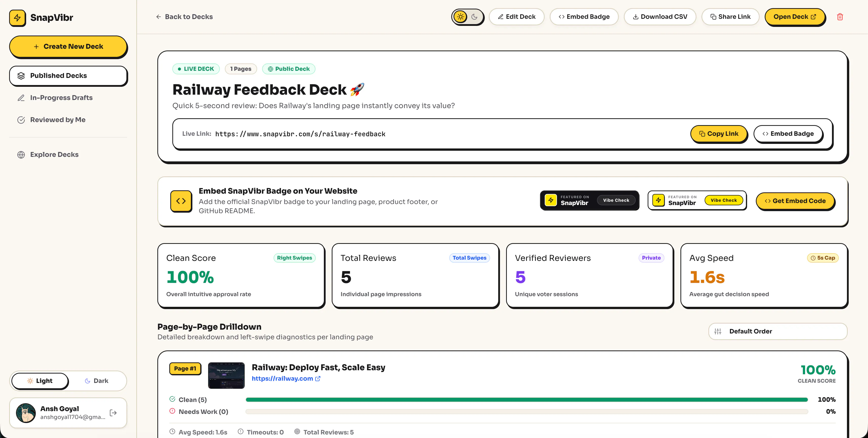
Task: Click the Clean checkmark circle icon
Action: (x=172, y=399)
